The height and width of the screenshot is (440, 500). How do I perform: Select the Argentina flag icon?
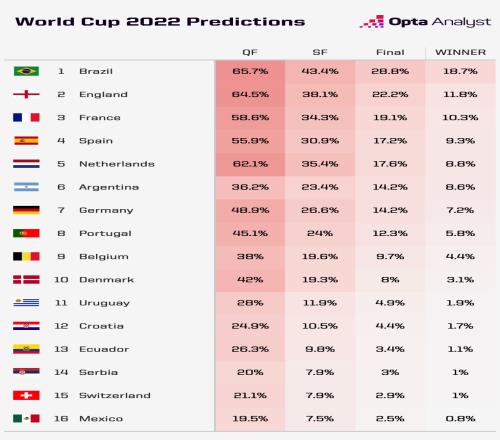coord(26,187)
